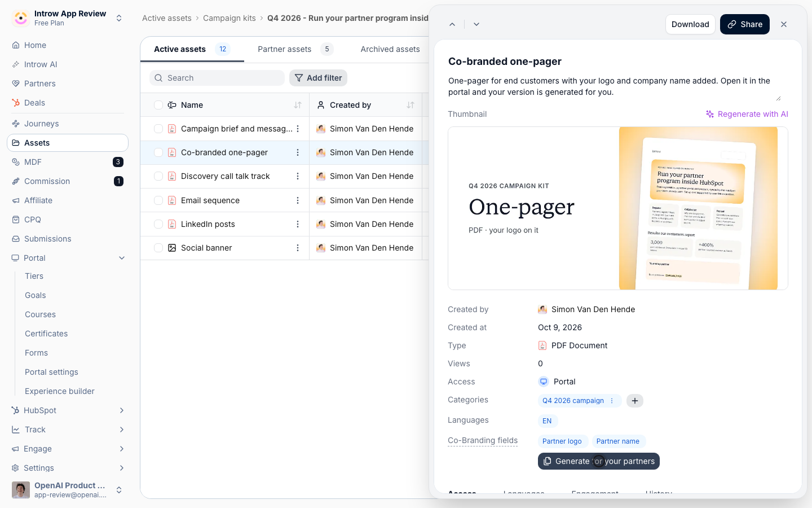Select the LinkedIn posts row checkbox
The width and height of the screenshot is (812, 508).
pyautogui.click(x=158, y=224)
